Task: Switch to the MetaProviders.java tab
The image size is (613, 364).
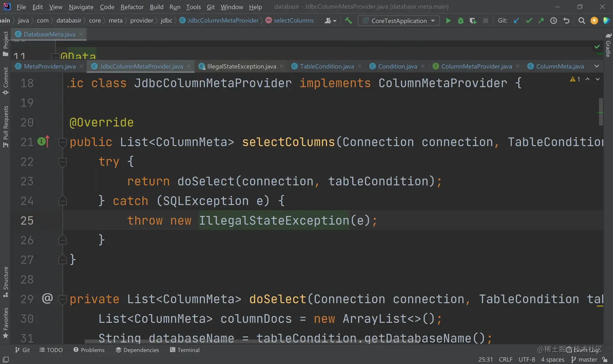Action: (49, 66)
